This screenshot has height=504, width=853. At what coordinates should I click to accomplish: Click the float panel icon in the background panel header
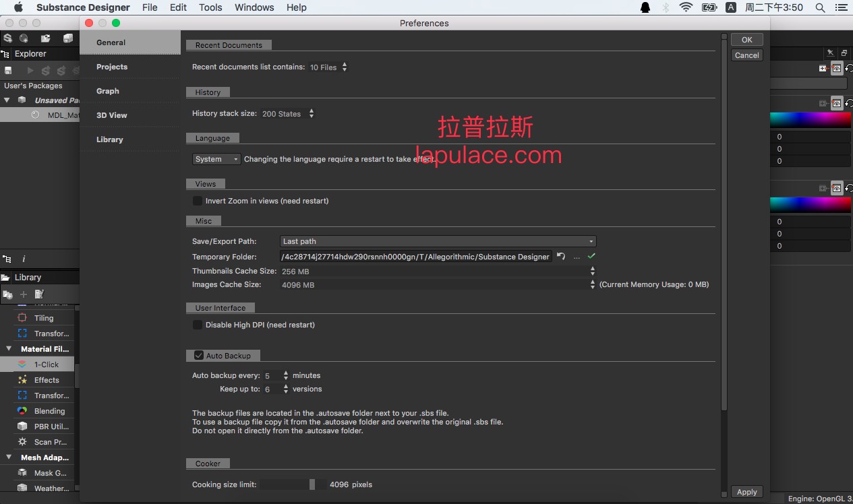pos(844,53)
